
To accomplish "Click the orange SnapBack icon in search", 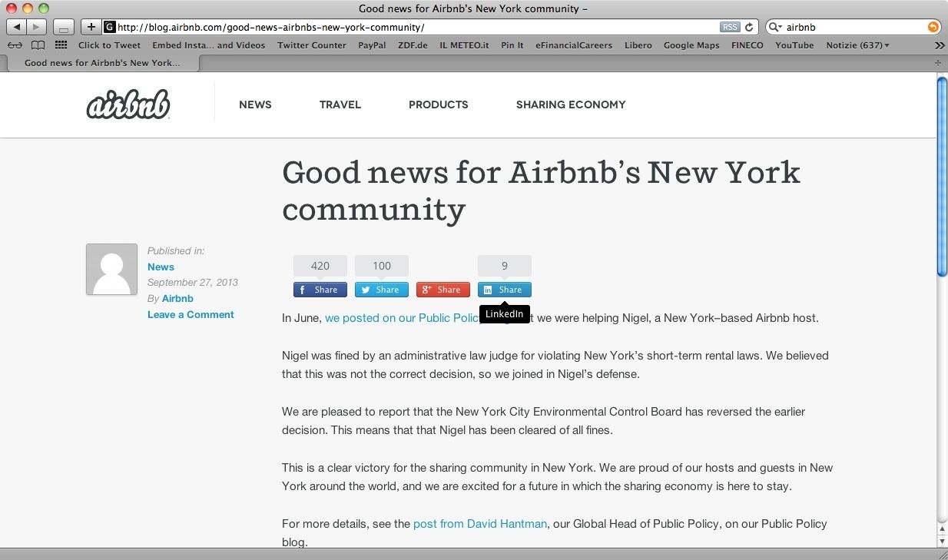I will [x=933, y=27].
